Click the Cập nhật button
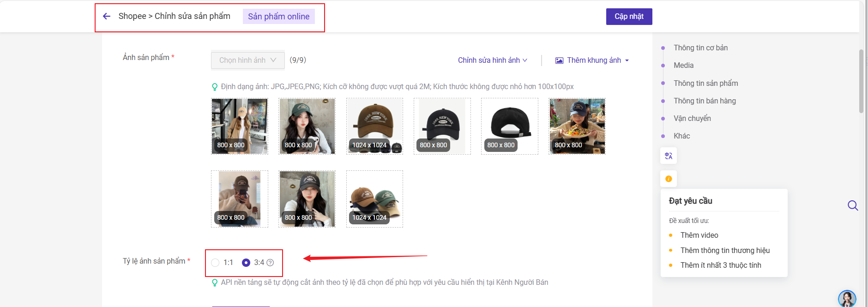Image resolution: width=868 pixels, height=307 pixels. [629, 17]
